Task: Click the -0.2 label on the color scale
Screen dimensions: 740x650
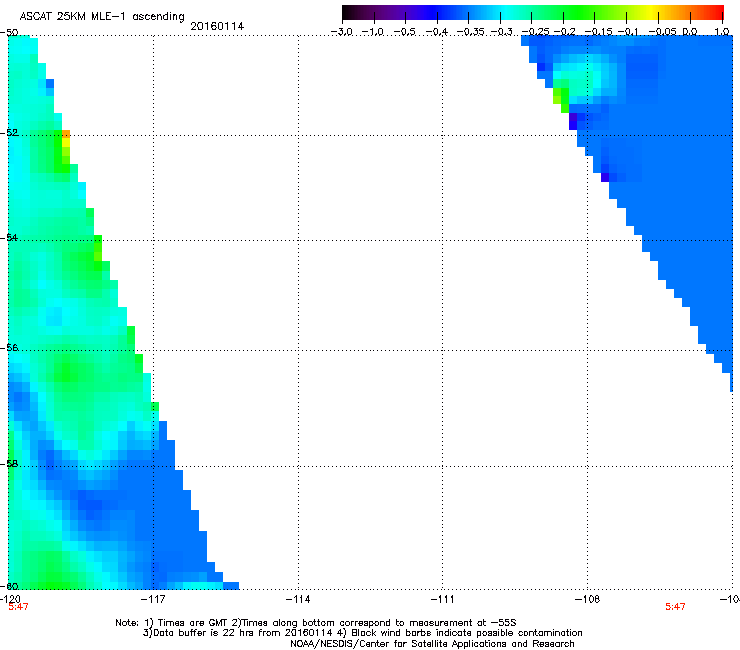Action: 565,32
